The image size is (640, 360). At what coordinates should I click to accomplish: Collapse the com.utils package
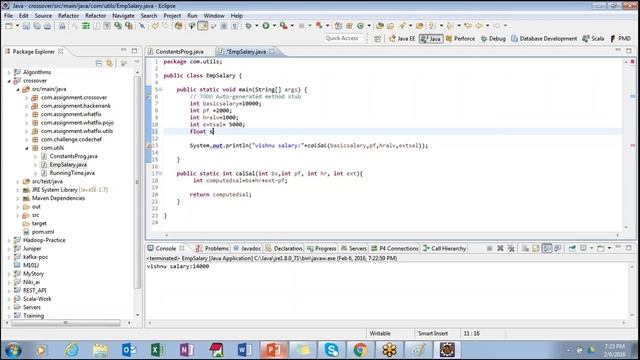coord(27,148)
